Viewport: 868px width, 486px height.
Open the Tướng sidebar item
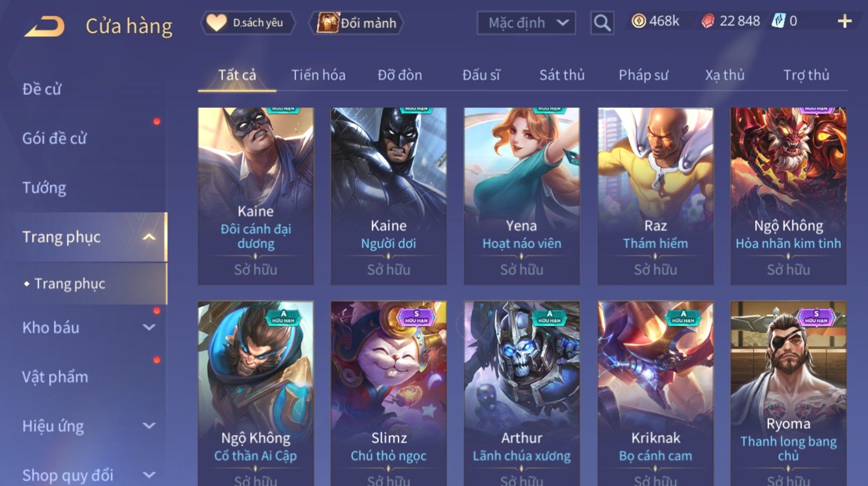point(44,188)
